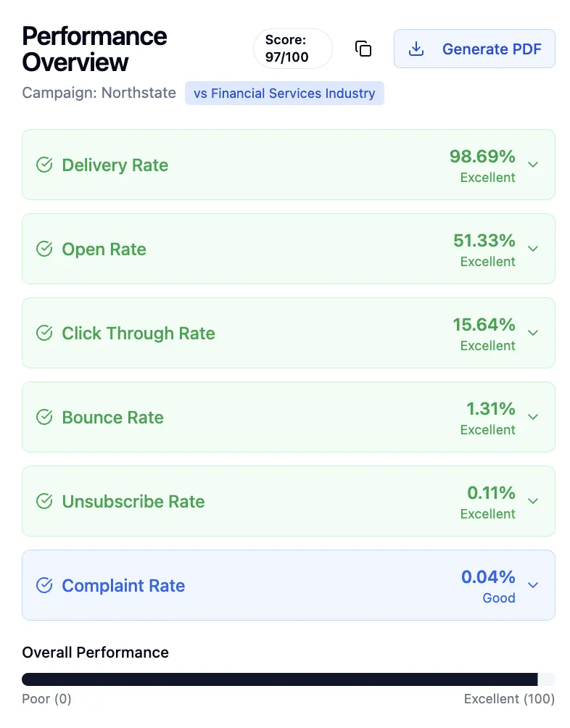Select the Complaint Rate card title
The image size is (570, 728).
[123, 585]
